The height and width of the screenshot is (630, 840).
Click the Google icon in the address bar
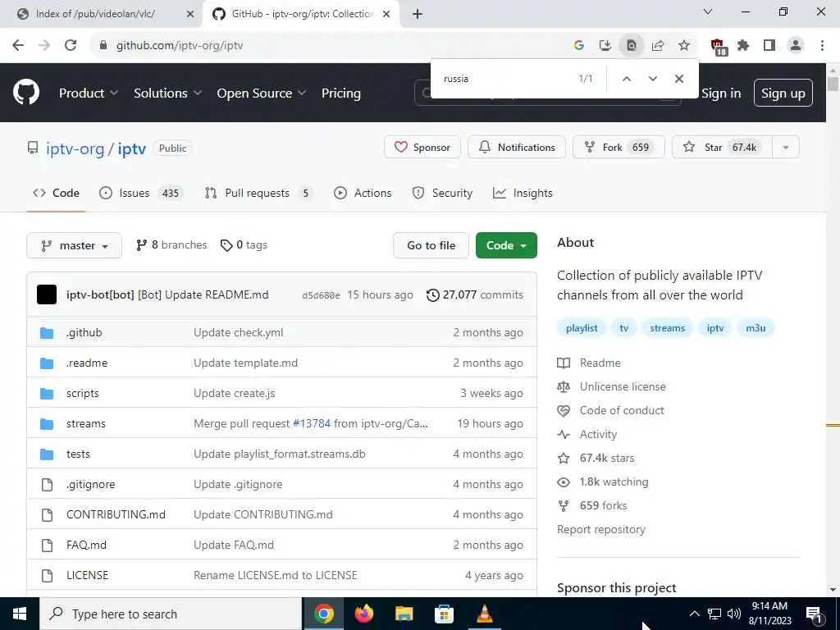tap(578, 46)
